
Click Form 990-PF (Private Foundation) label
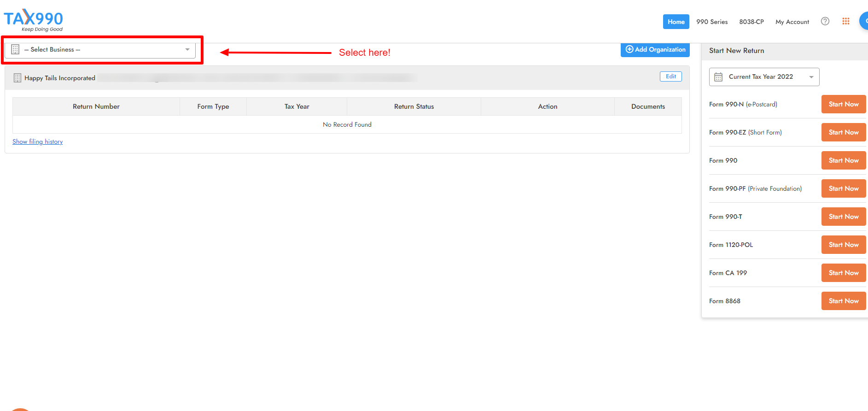click(755, 188)
